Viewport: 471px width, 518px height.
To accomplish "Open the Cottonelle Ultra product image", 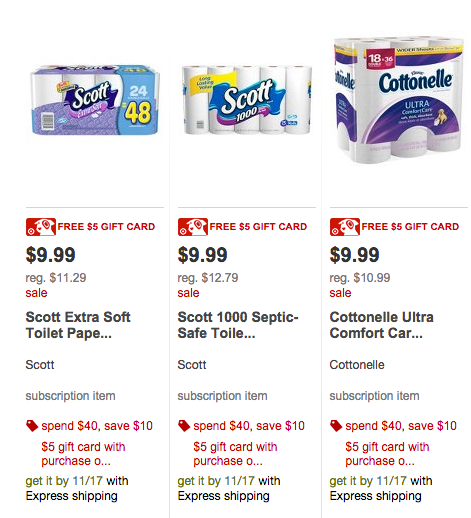I will (x=399, y=100).
